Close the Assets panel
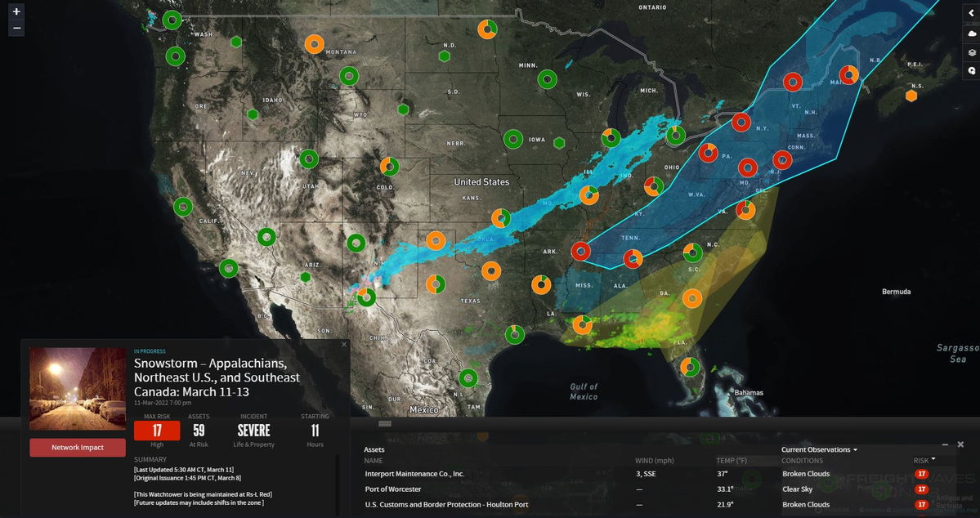Image resolution: width=980 pixels, height=518 pixels. point(960,444)
